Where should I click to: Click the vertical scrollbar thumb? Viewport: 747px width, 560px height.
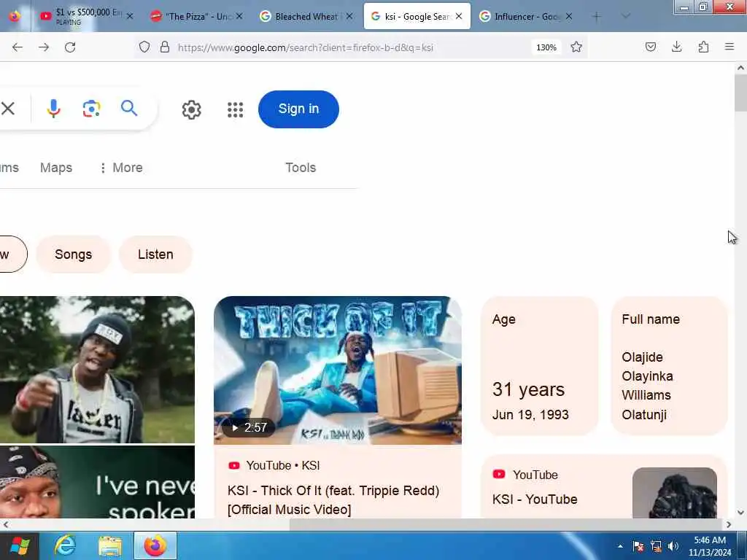point(740,93)
